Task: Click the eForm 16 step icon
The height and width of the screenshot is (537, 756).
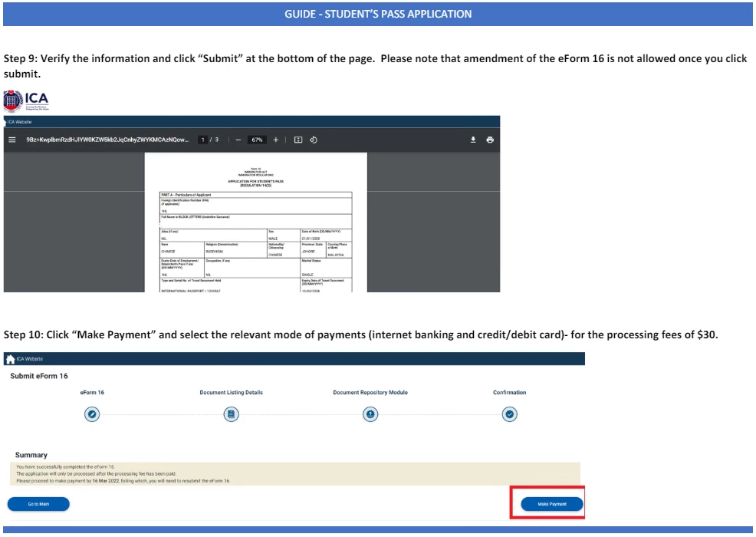Action: click(92, 414)
